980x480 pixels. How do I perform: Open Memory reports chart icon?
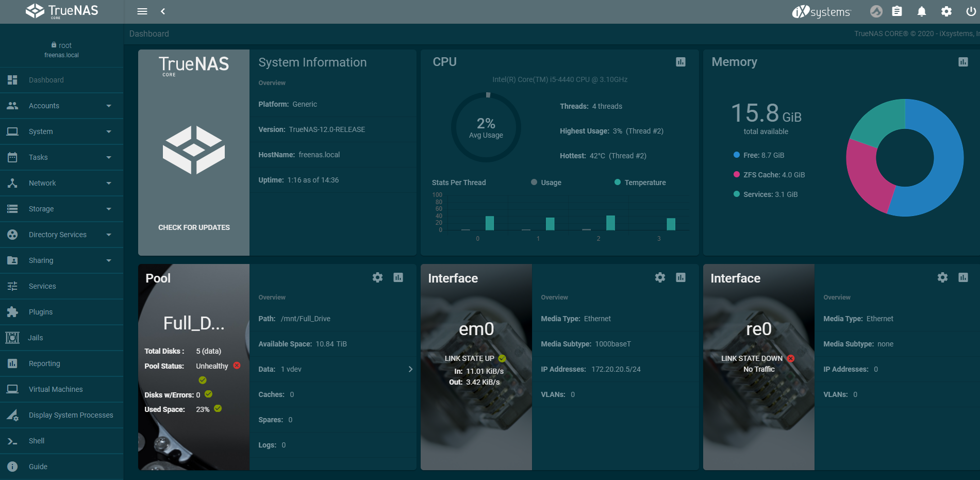tap(963, 62)
